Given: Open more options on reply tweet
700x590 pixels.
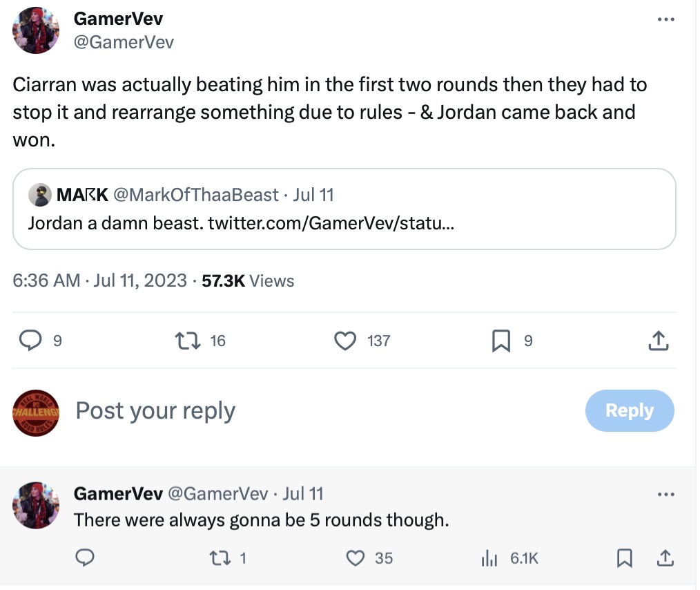Looking at the screenshot, I should pos(665,495).
